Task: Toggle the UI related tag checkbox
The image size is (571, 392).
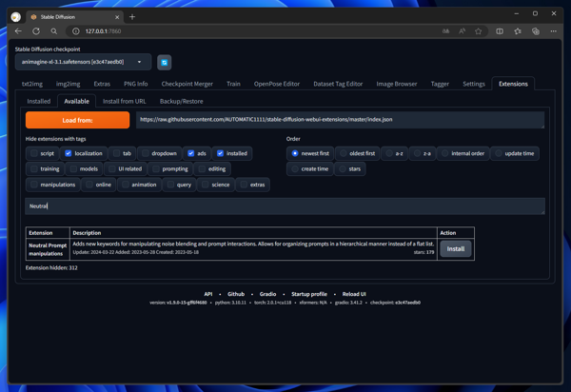Action: coord(111,169)
